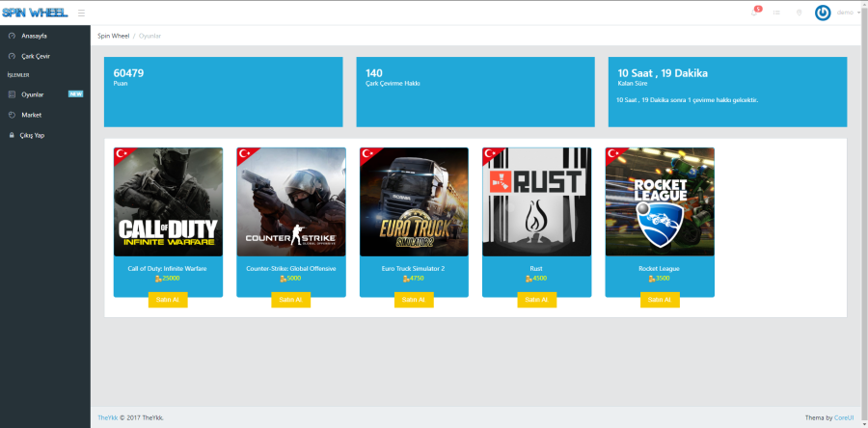This screenshot has height=428, width=868.
Task: Click the Turkish flag on Counter-Strike card
Action: coord(244,154)
